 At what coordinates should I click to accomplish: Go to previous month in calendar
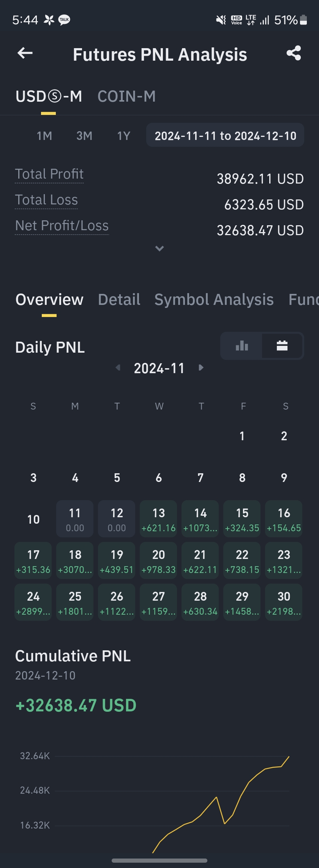click(118, 367)
